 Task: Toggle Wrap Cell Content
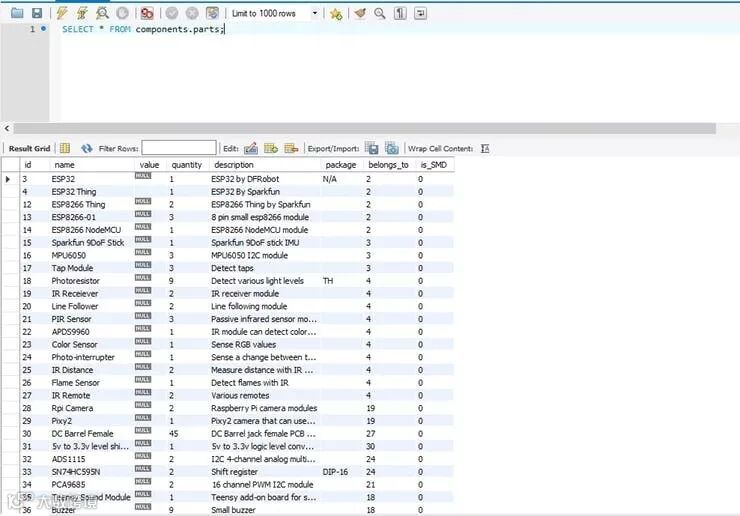[485, 148]
